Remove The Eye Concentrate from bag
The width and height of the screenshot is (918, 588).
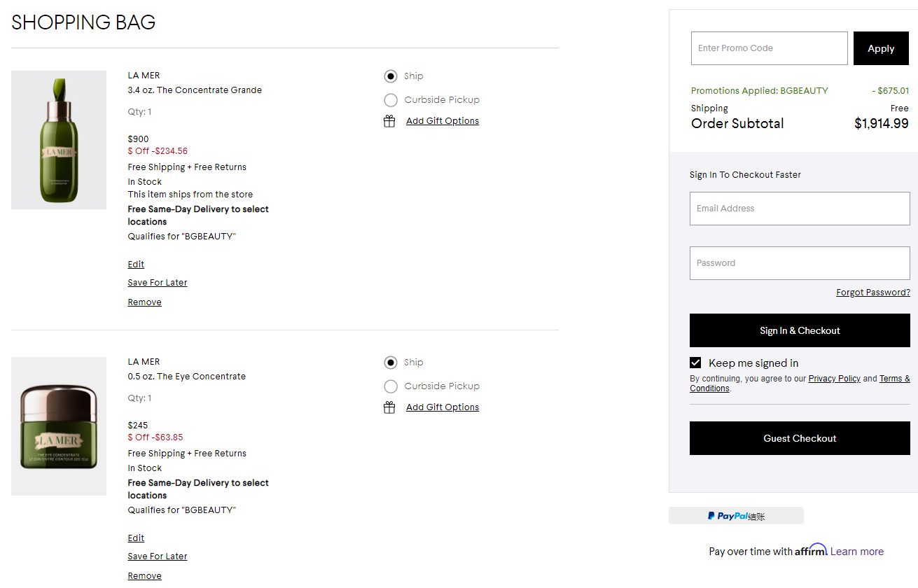pos(144,576)
